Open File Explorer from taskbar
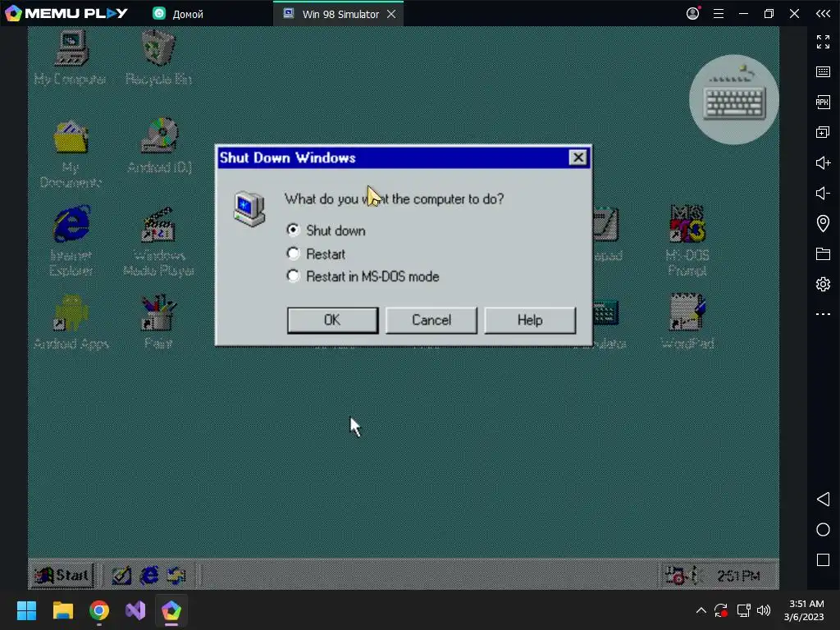 pyautogui.click(x=62, y=610)
